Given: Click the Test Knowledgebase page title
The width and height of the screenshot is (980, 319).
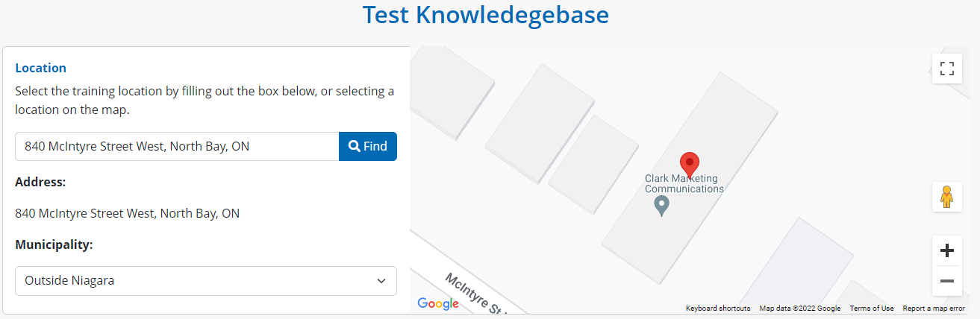Looking at the screenshot, I should (x=486, y=15).
